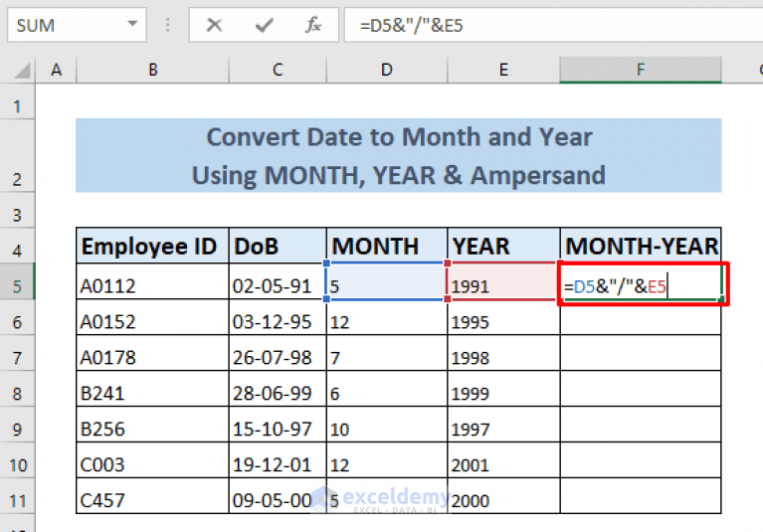
Task: Click cell with Employee ID B256
Action: (x=152, y=424)
